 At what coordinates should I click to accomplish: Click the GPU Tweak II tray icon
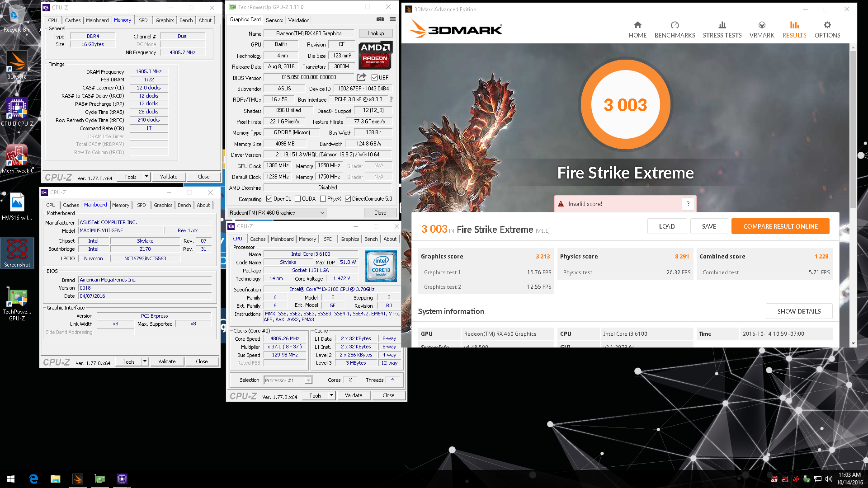(x=774, y=479)
